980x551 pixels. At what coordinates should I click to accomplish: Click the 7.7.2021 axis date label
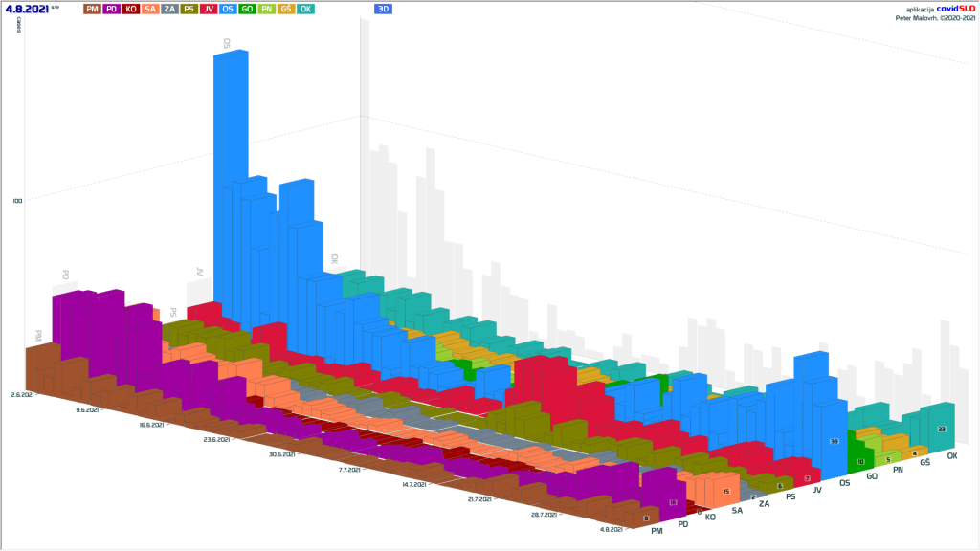pos(348,470)
